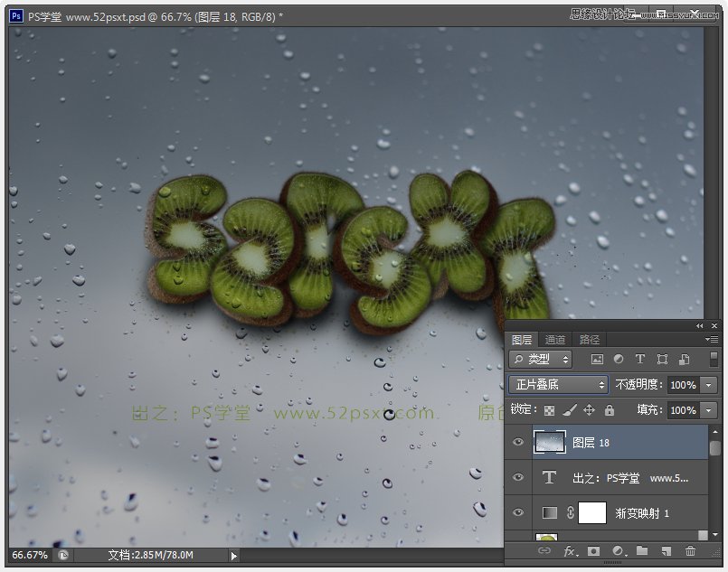Create a new layer group
The image size is (728, 572).
click(642, 550)
